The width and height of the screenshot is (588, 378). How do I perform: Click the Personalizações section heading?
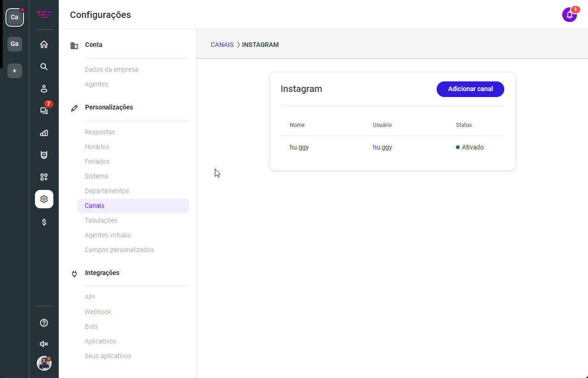coord(109,107)
